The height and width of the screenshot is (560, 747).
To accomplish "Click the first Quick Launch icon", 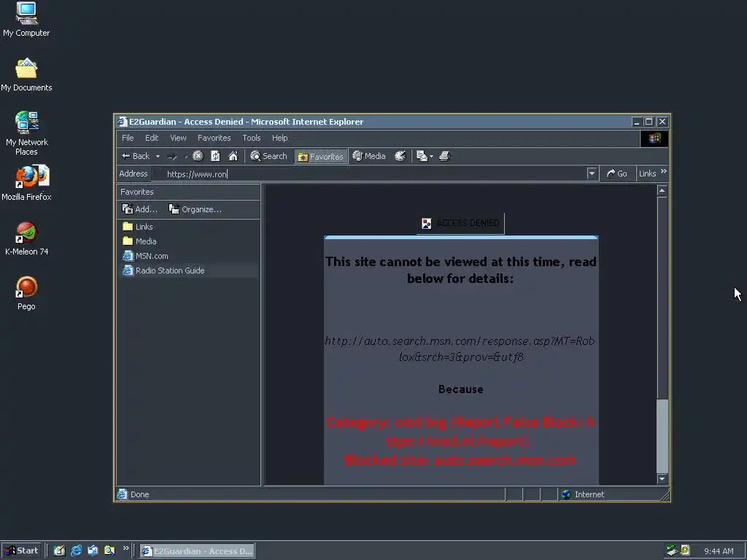I will point(59,551).
